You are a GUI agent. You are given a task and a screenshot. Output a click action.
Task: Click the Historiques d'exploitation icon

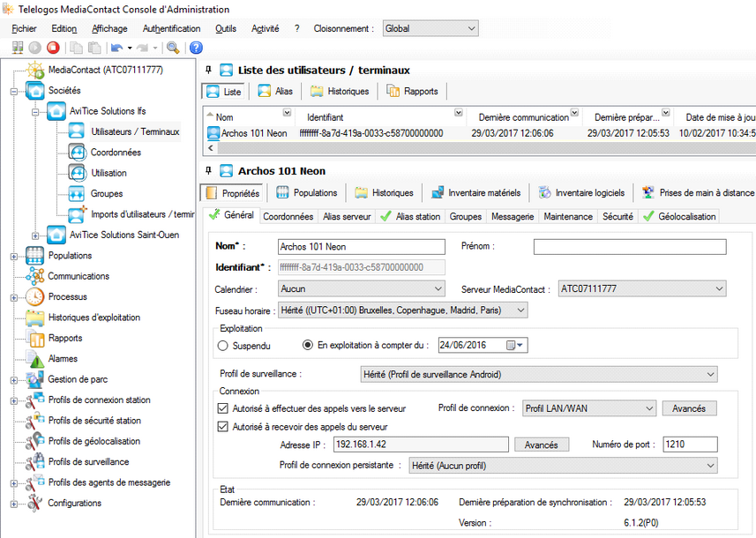tap(35, 318)
